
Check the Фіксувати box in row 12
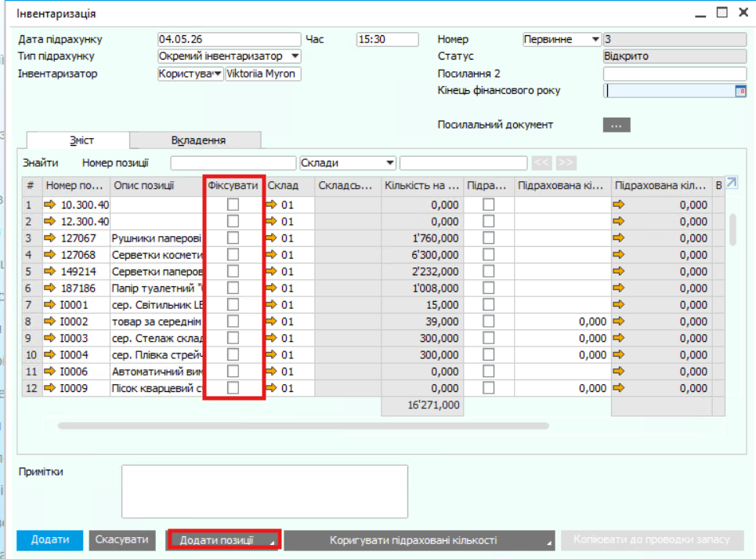tap(233, 388)
